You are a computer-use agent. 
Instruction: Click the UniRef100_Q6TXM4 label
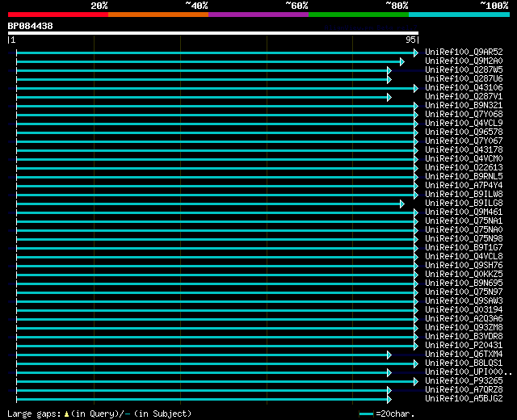pyautogui.click(x=464, y=355)
